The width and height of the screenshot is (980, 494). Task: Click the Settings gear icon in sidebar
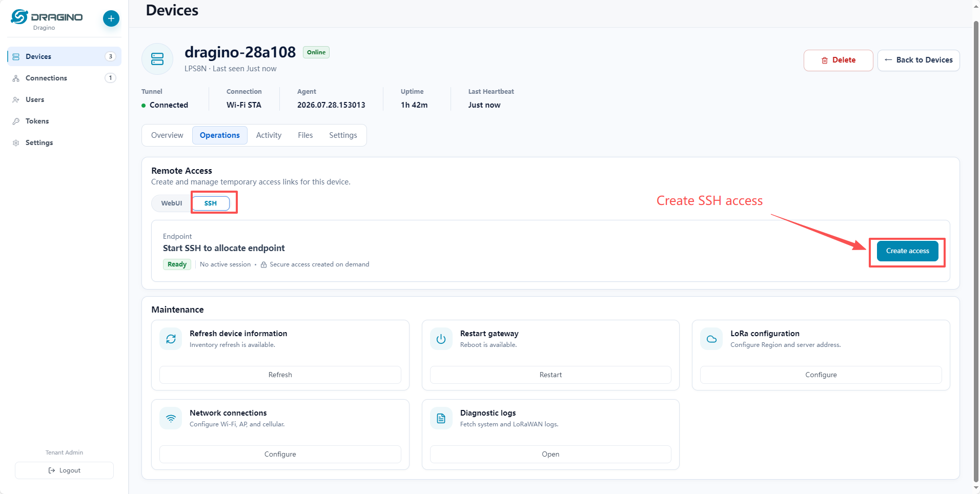[16, 142]
